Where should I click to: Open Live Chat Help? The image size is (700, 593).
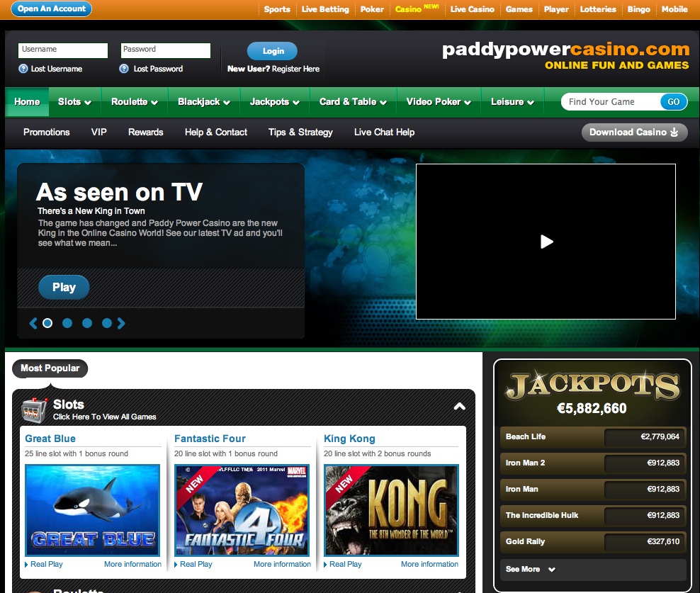coord(385,132)
